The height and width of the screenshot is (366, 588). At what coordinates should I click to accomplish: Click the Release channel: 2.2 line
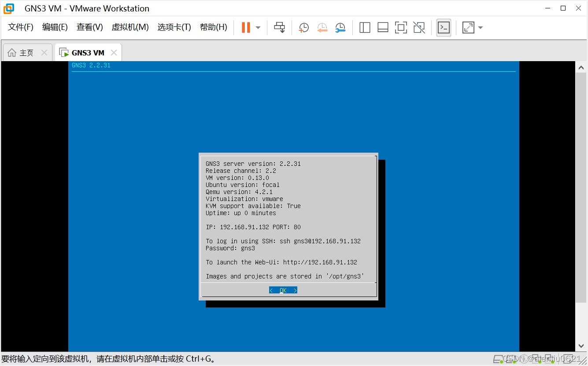pos(241,171)
